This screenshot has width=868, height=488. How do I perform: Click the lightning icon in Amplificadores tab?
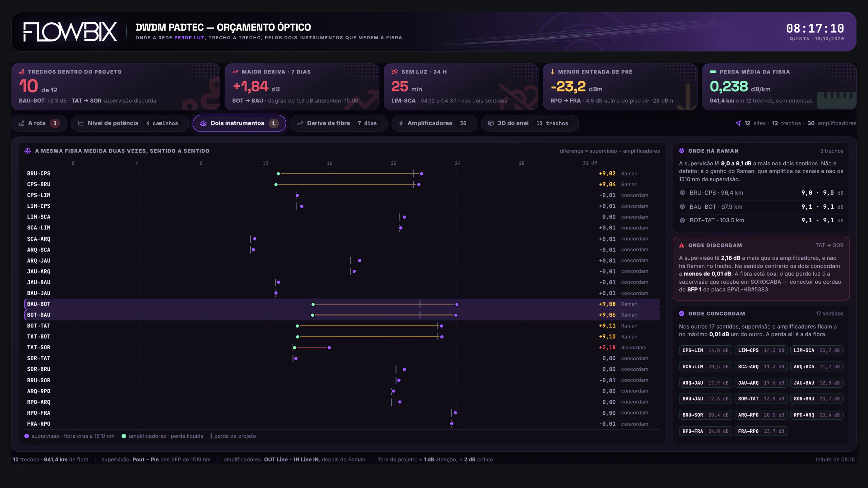[x=401, y=123]
